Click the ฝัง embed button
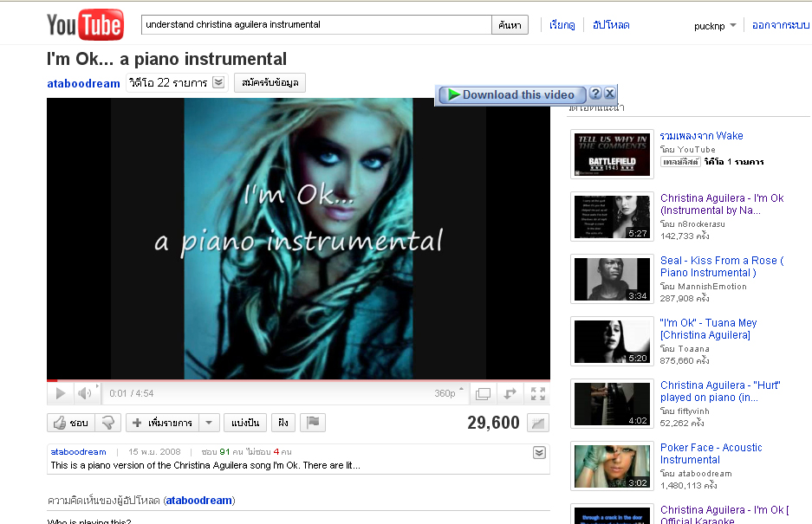This screenshot has height=524, width=812. 283,423
